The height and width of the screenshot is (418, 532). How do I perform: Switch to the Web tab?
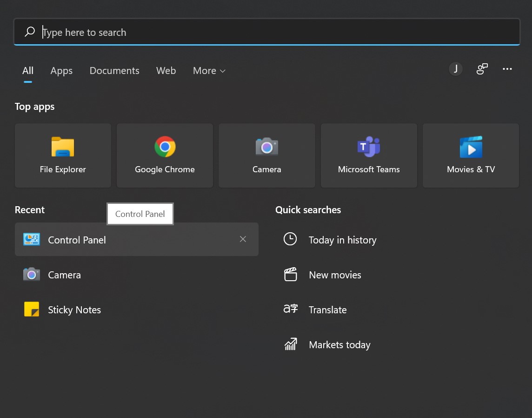coord(166,71)
